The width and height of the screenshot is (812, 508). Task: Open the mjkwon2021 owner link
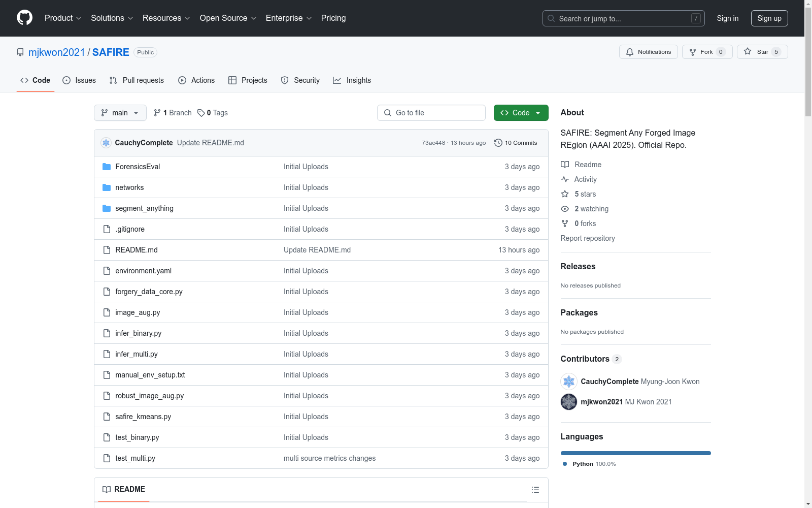point(57,52)
